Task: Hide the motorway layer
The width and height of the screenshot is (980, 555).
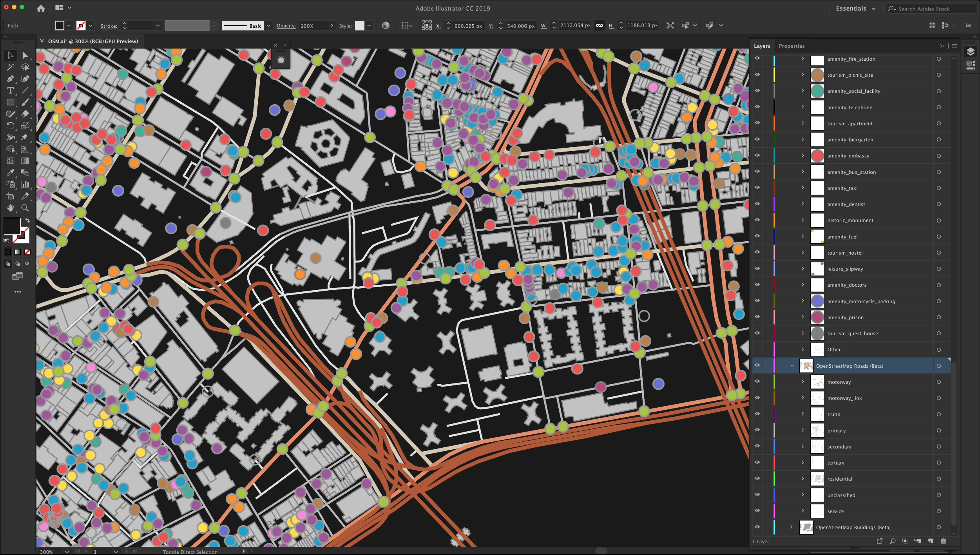Action: [757, 381]
